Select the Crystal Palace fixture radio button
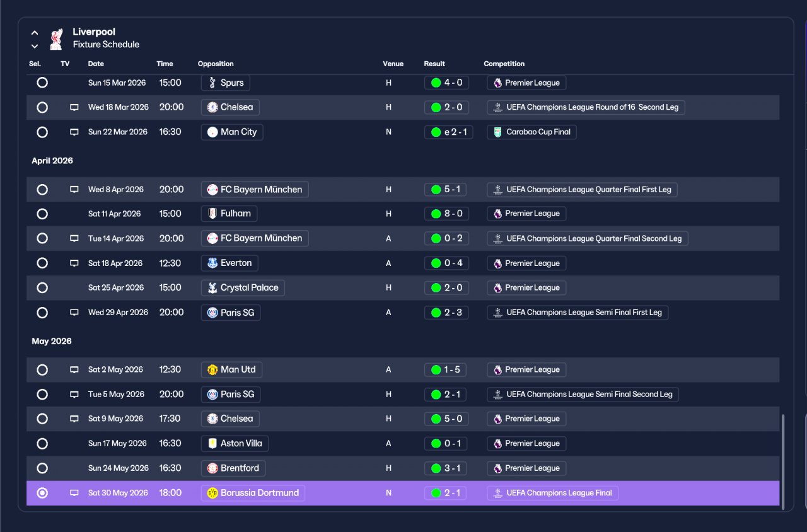The image size is (807, 532). 42,287
